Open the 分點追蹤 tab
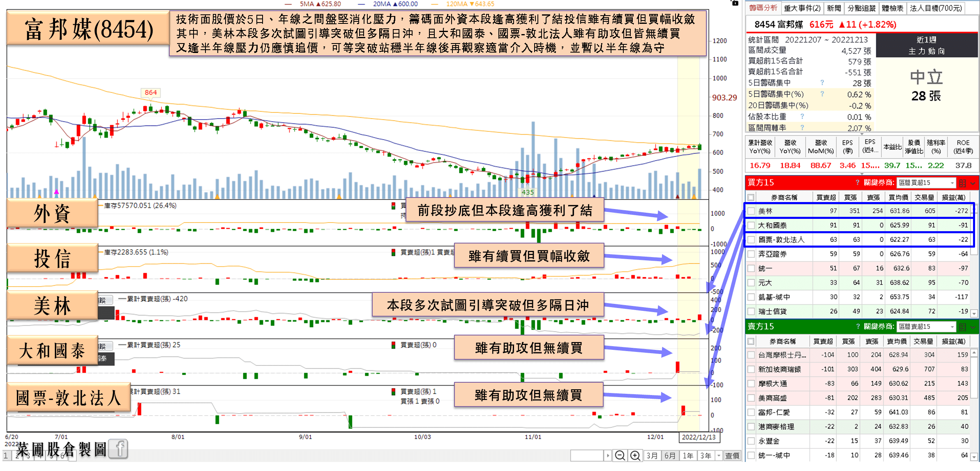Viewport: 980px width, 471px height. point(861,8)
